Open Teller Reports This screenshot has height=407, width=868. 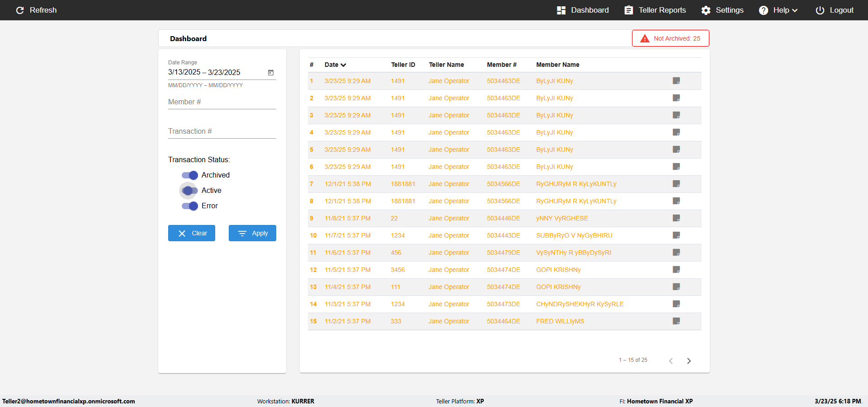coord(655,10)
